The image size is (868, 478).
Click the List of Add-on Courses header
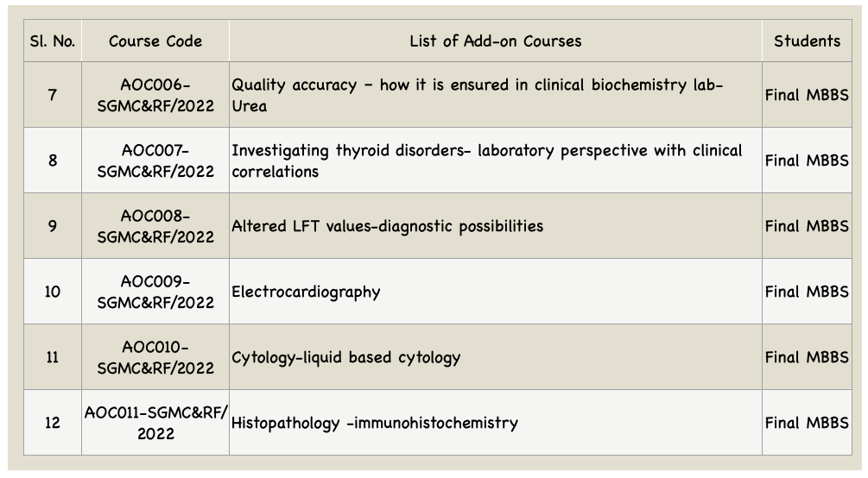pos(496,41)
